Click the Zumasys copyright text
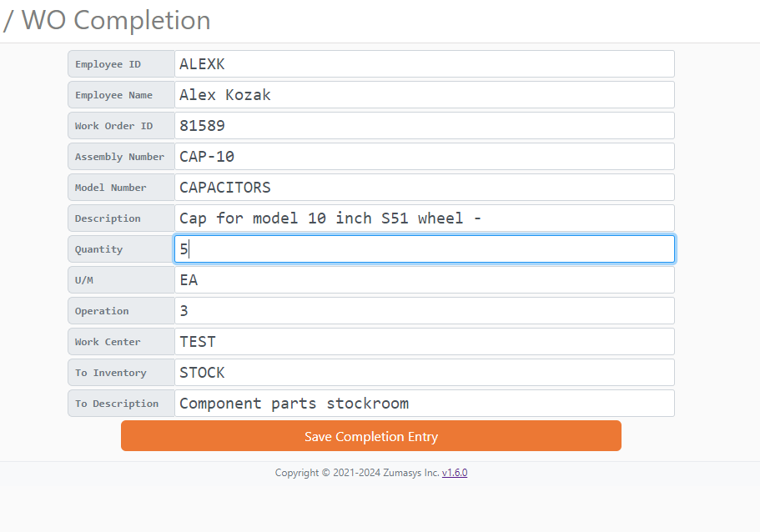This screenshot has height=532, width=760. coord(350,472)
